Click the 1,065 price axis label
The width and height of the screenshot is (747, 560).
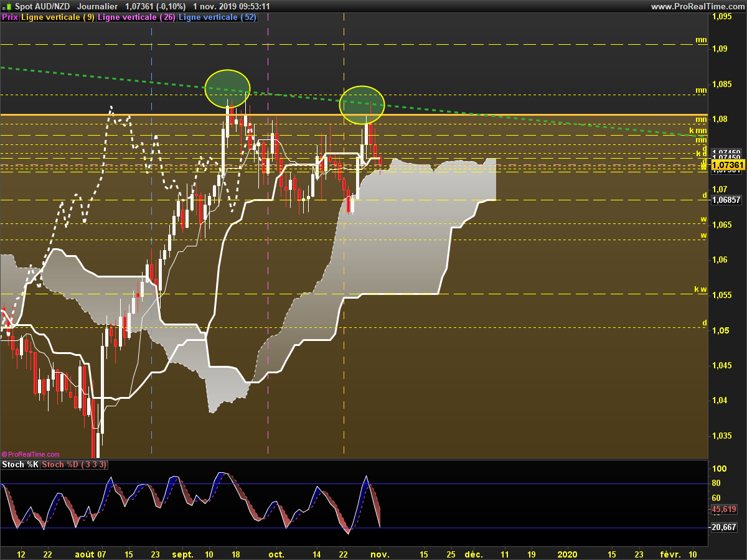[x=723, y=224]
